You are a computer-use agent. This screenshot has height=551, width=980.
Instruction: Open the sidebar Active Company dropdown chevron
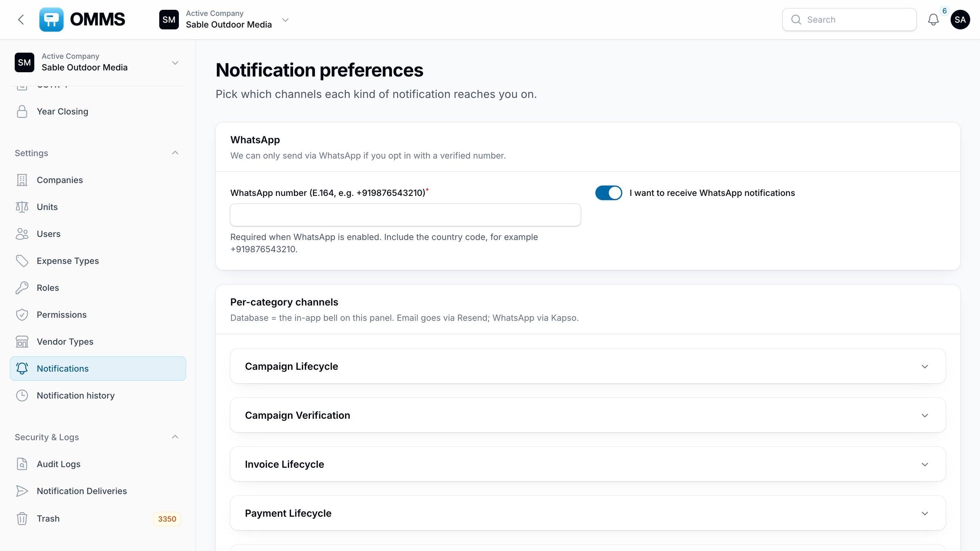point(175,63)
